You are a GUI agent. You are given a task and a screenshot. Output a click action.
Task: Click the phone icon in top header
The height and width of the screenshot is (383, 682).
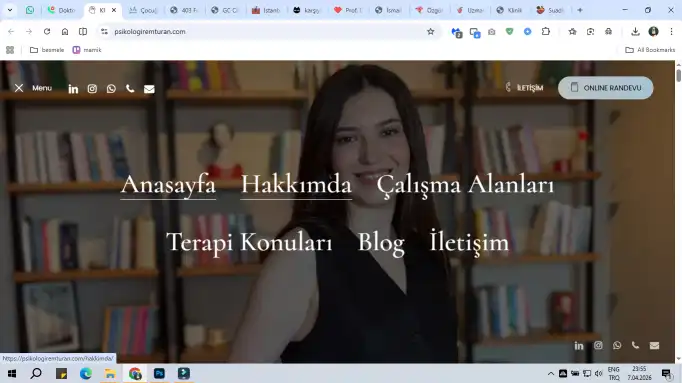point(130,89)
